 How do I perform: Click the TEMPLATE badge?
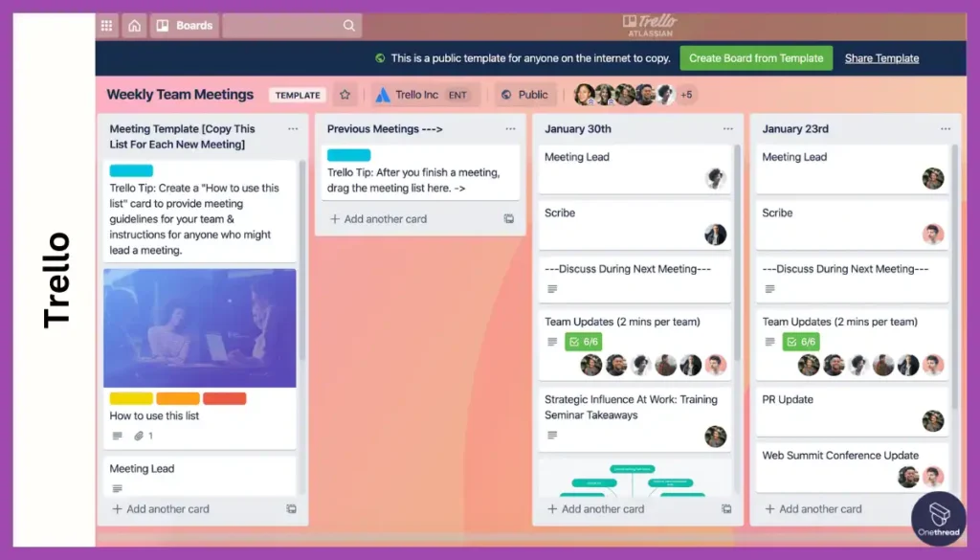pyautogui.click(x=298, y=95)
